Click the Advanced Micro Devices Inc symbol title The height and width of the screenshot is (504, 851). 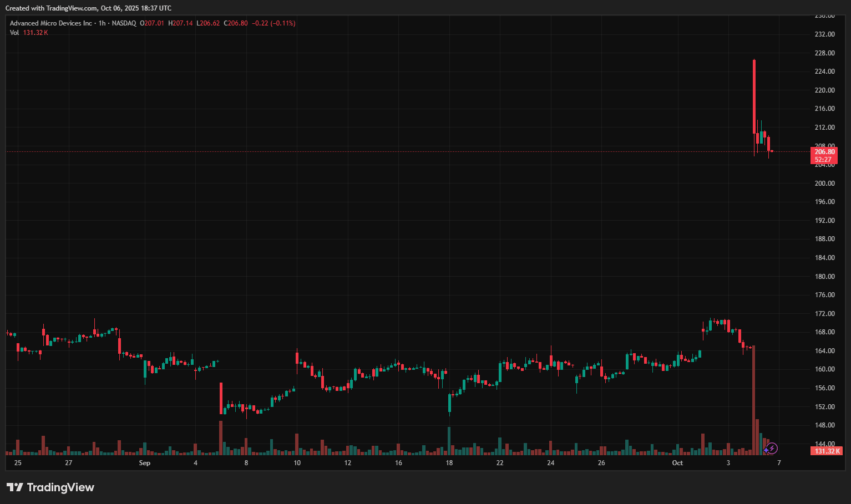coord(51,23)
